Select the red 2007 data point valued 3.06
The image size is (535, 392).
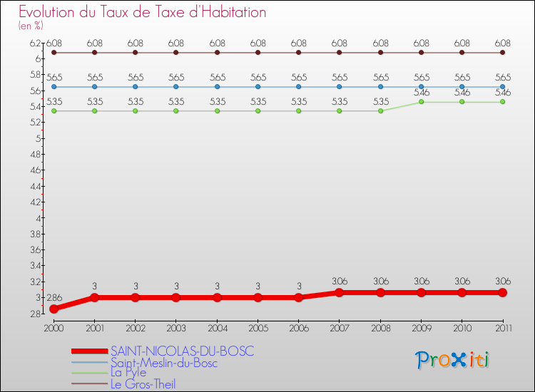[339, 292]
